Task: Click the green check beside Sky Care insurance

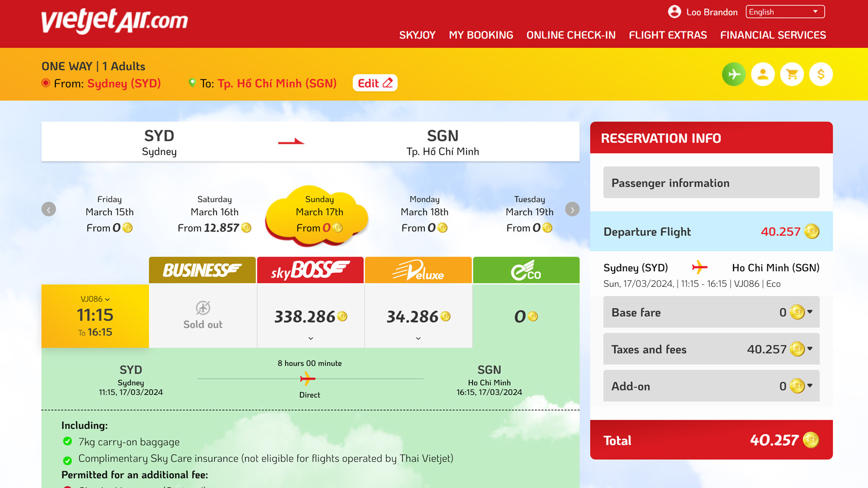Action: coord(67,460)
